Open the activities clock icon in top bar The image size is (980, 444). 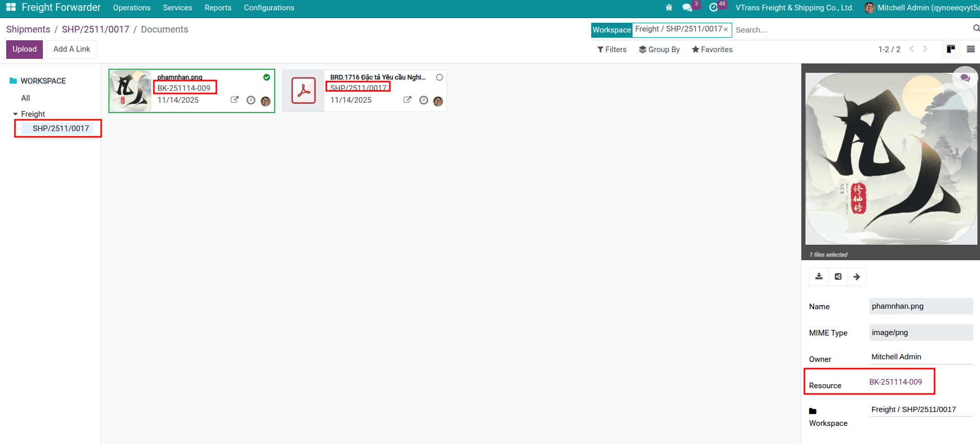714,8
